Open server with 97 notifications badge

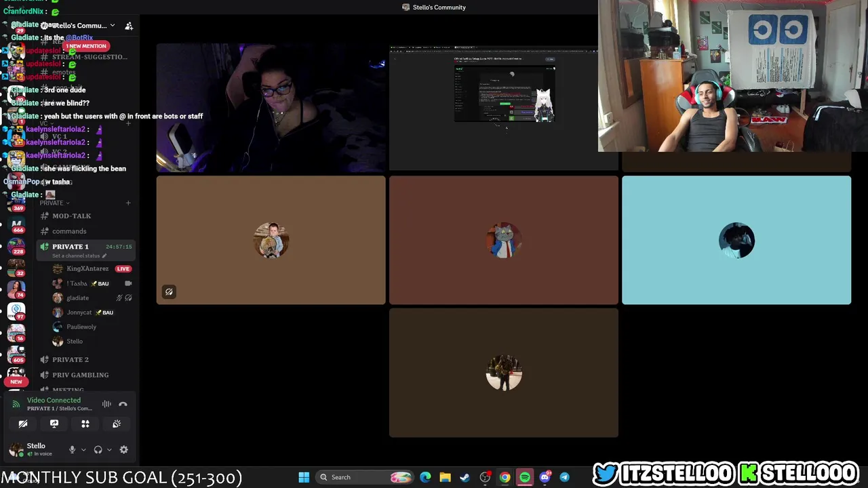point(16,311)
